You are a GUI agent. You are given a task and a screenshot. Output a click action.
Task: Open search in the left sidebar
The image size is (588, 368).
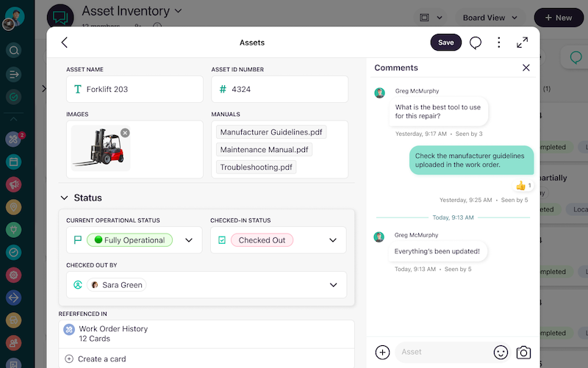(13, 51)
